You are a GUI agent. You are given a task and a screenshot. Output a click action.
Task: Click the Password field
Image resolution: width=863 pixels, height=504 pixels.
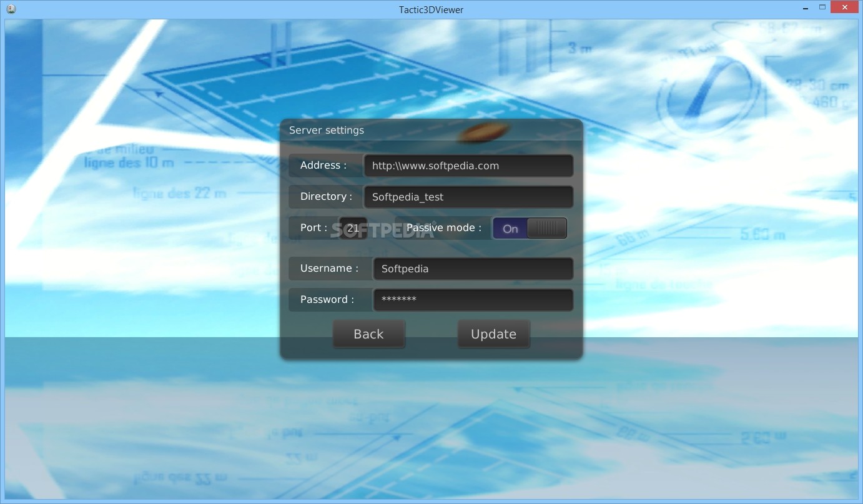[473, 300]
